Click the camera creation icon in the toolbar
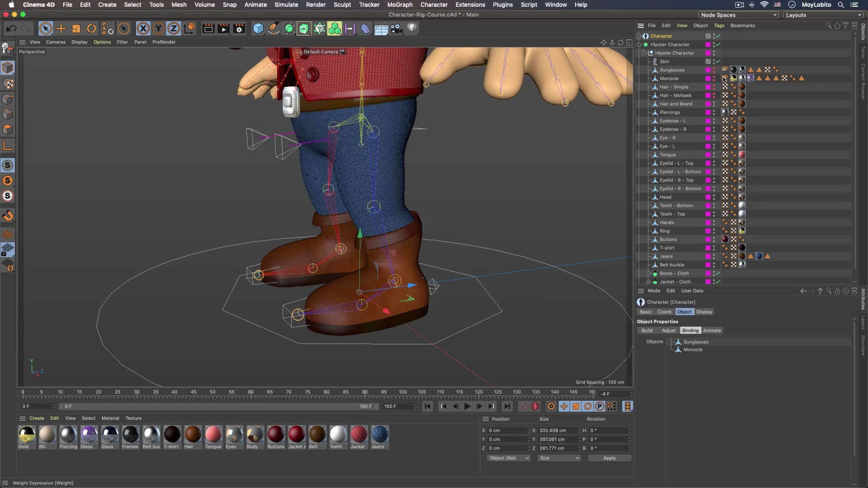The image size is (868, 488). click(x=396, y=28)
